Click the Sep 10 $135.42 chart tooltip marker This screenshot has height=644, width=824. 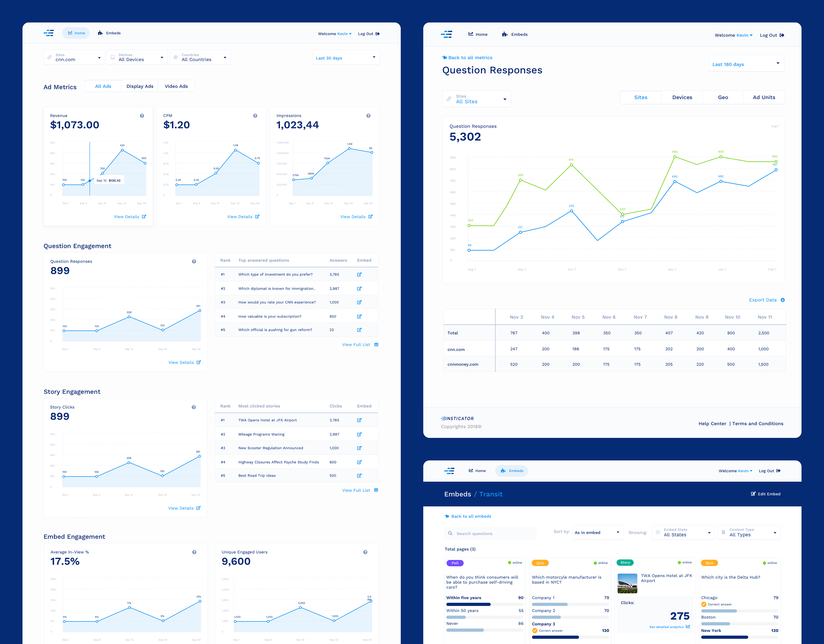click(90, 181)
